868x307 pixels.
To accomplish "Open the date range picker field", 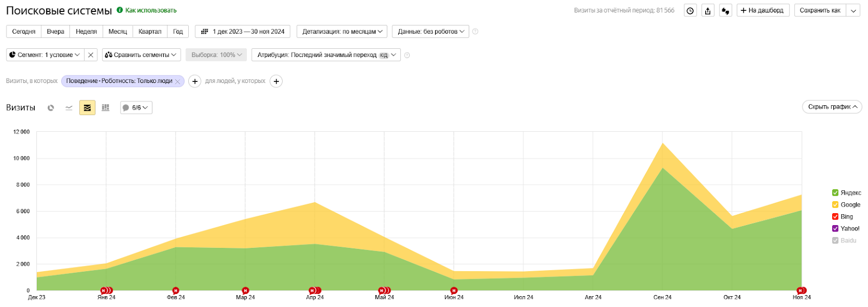I will (x=242, y=31).
